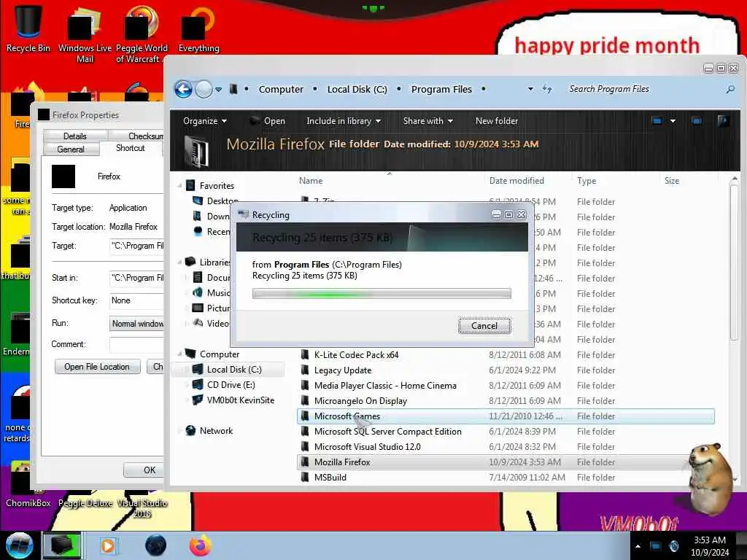The height and width of the screenshot is (560, 747).
Task: Select the Windows Live Mail desktop icon
Action: [85, 34]
